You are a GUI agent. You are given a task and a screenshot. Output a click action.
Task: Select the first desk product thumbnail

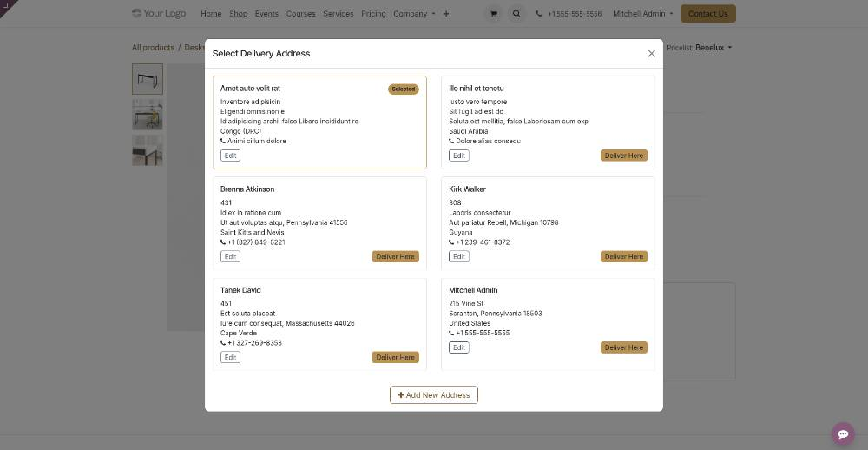[148, 79]
